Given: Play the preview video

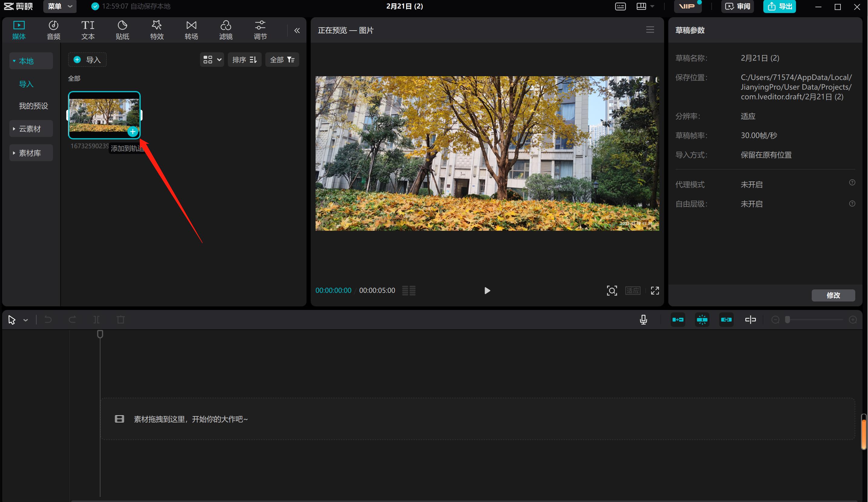Looking at the screenshot, I should pyautogui.click(x=487, y=291).
